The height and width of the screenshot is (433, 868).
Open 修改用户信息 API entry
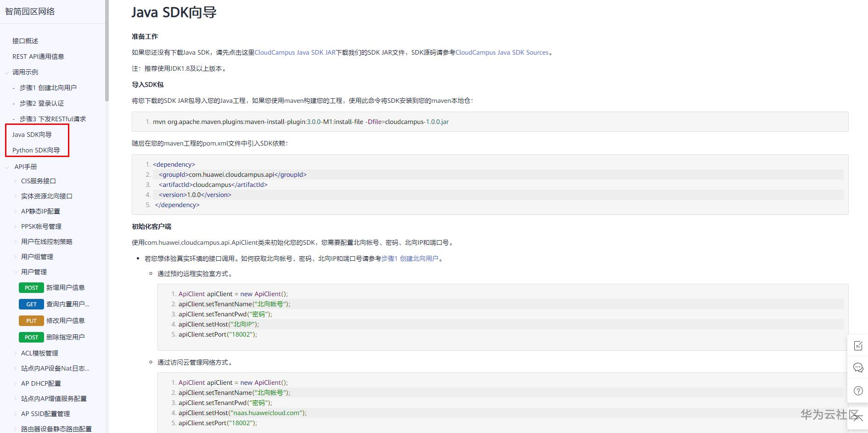click(x=66, y=321)
